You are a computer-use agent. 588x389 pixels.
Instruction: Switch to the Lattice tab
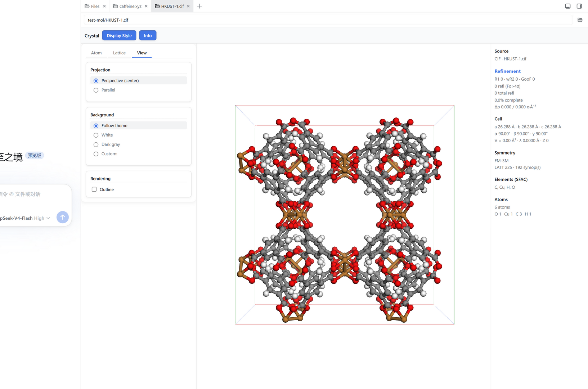coord(119,53)
